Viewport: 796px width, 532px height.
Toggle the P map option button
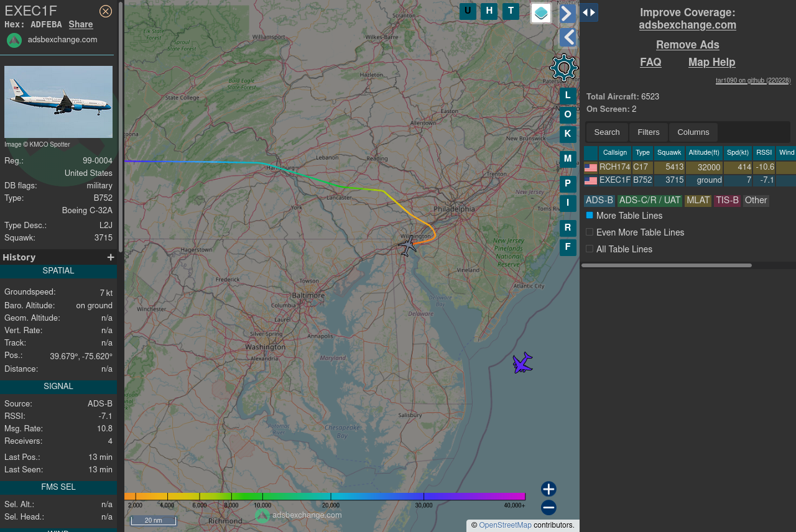click(x=568, y=184)
